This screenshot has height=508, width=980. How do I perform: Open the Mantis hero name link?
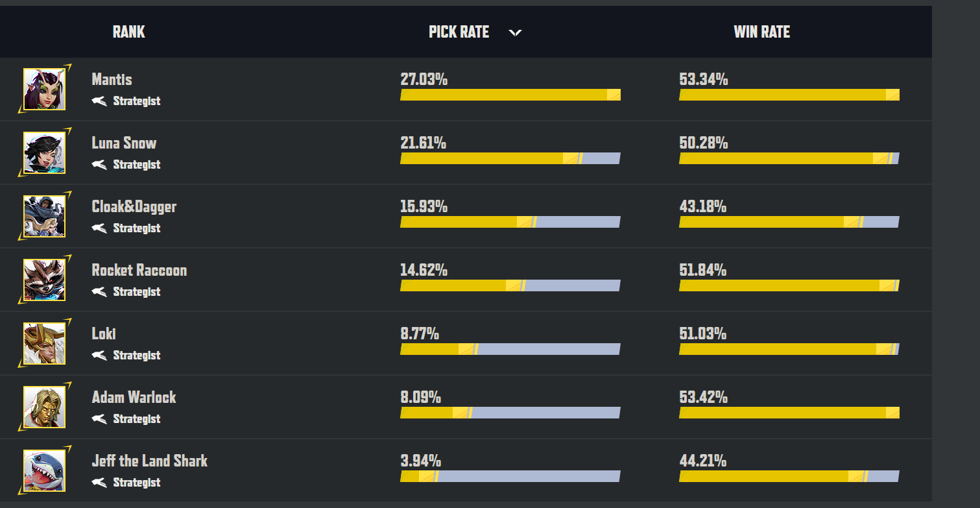pos(112,80)
